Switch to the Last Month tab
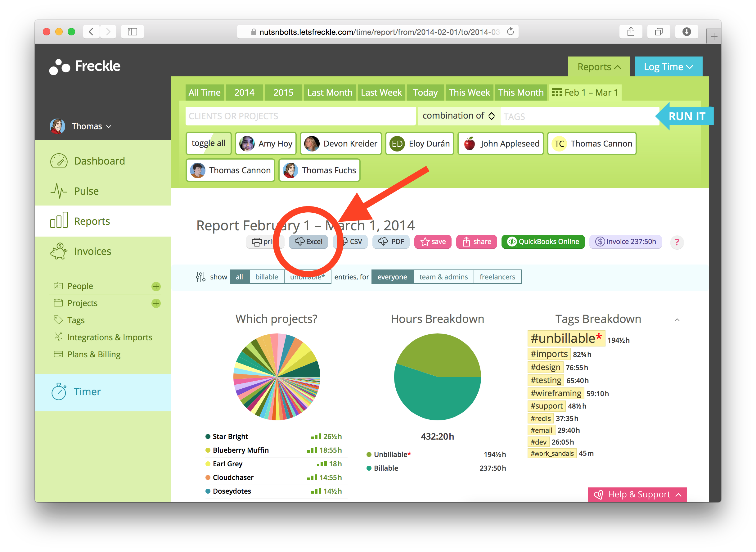This screenshot has height=552, width=756. point(330,93)
